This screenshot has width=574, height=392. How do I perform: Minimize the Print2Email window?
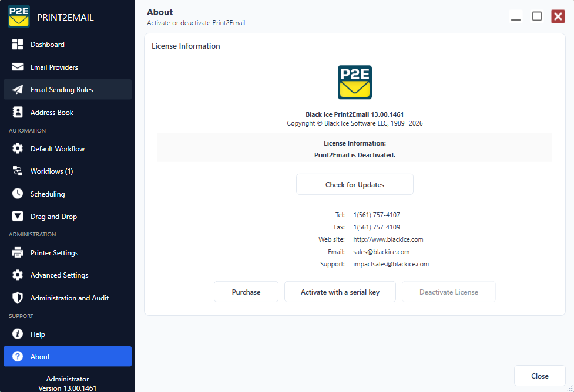pyautogui.click(x=515, y=16)
